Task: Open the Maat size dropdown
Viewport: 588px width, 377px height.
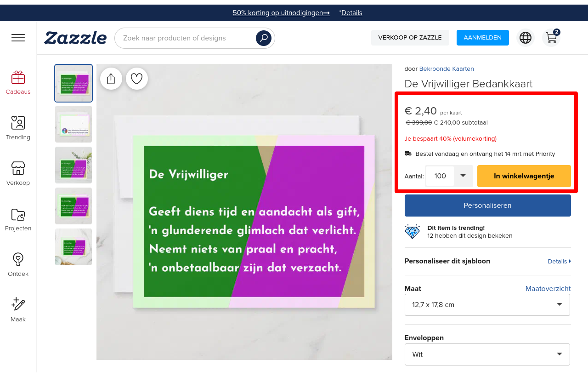Action: (x=487, y=305)
